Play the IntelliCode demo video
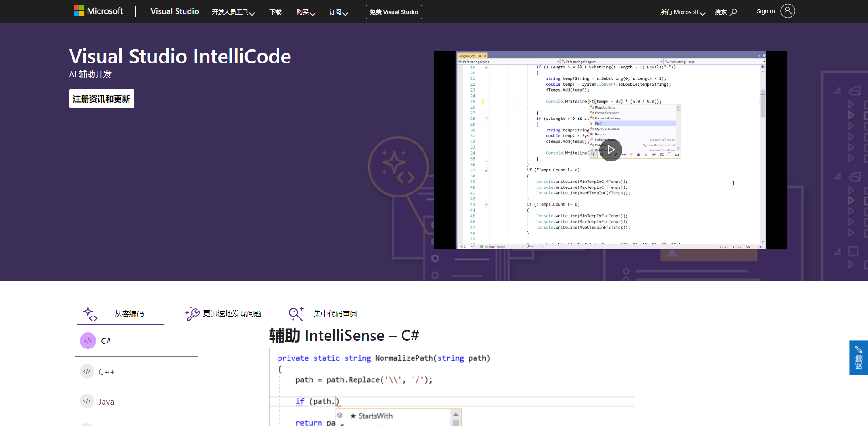Image resolution: width=868 pixels, height=426 pixels. click(x=611, y=150)
